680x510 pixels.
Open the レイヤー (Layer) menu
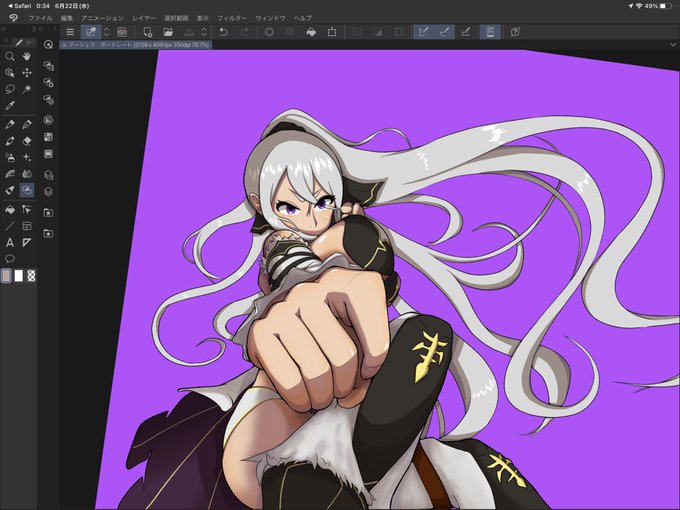144,18
